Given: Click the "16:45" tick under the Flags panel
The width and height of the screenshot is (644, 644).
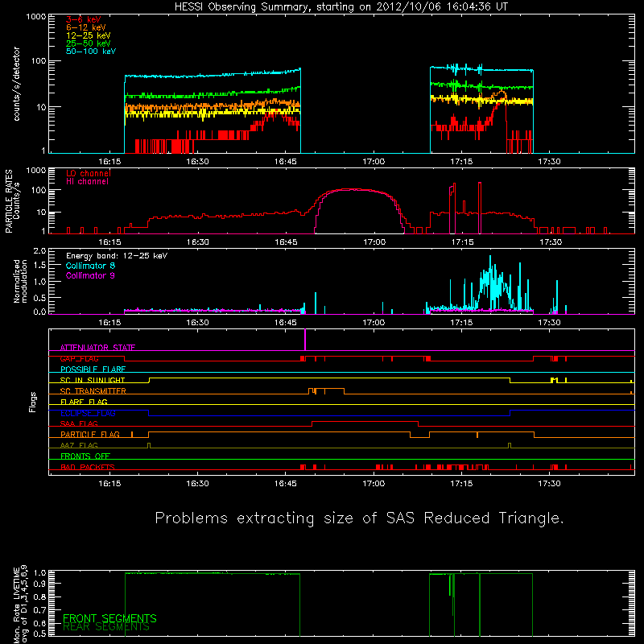Looking at the screenshot, I should 286,484.
